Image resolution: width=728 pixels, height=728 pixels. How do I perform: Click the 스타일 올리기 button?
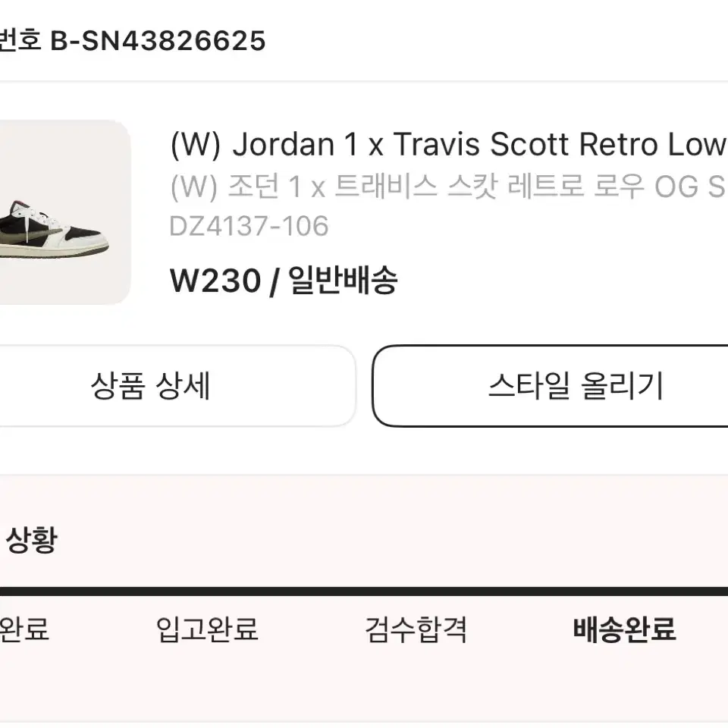click(x=551, y=386)
